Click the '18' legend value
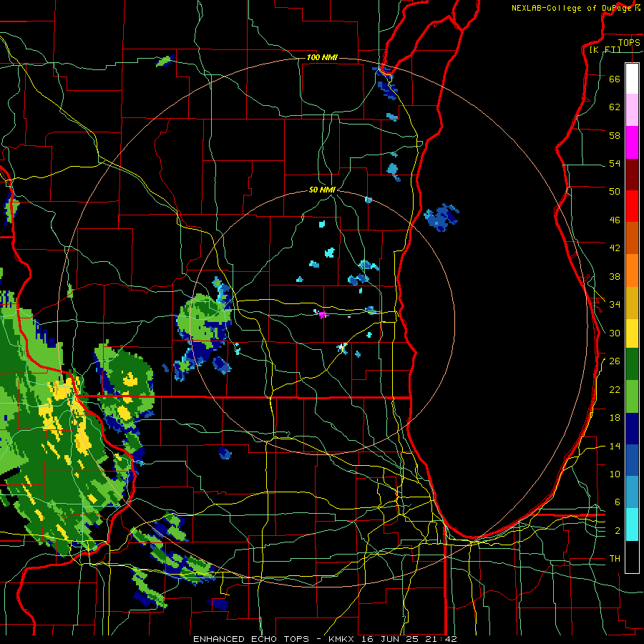Viewport: 644px width, 644px height. pos(615,418)
